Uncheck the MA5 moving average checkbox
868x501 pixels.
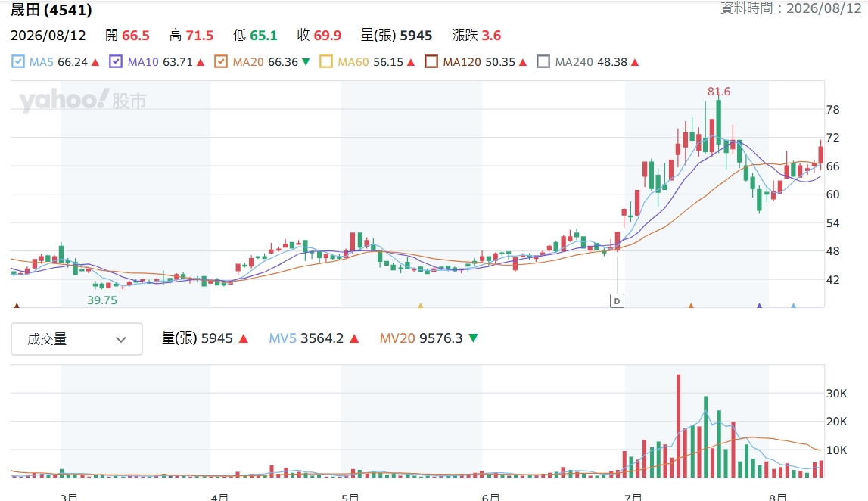(18, 61)
